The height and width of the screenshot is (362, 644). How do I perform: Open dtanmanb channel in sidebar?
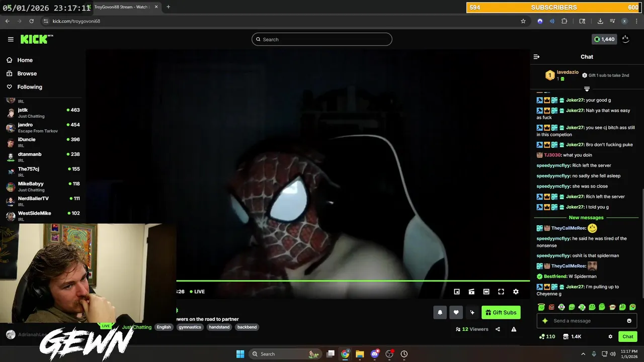coord(43,157)
